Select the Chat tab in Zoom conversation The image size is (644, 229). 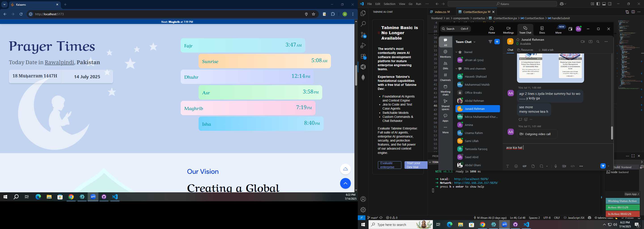click(x=510, y=50)
